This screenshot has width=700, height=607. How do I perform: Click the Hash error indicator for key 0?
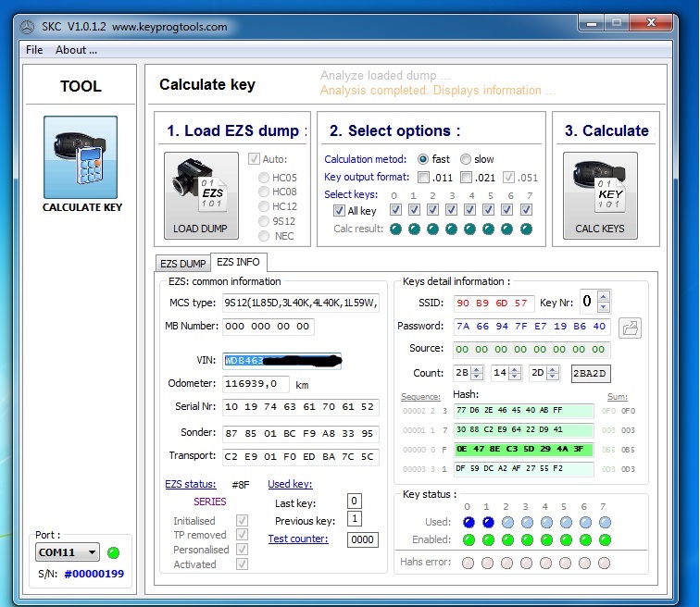pos(469,563)
